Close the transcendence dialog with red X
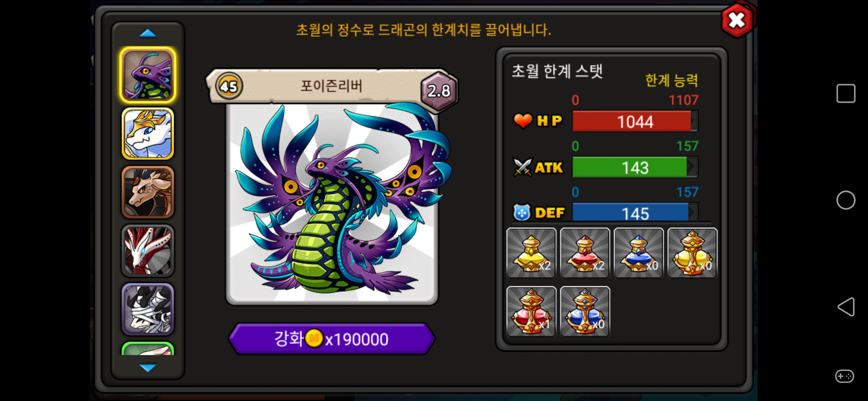868x401 pixels. [x=737, y=20]
